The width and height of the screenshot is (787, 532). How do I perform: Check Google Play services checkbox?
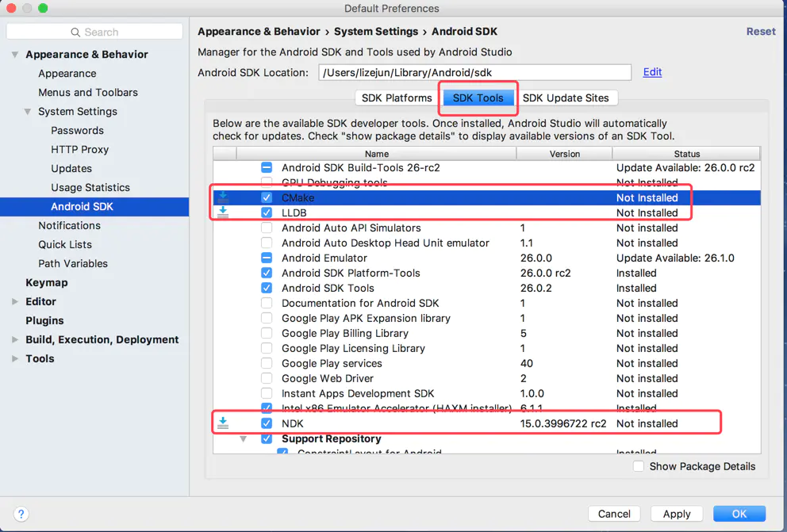[267, 363]
